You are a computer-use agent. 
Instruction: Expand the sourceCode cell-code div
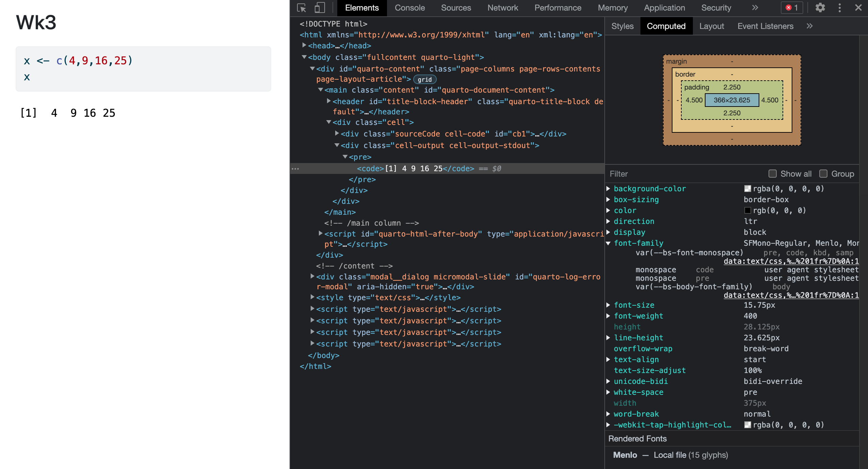click(x=337, y=133)
